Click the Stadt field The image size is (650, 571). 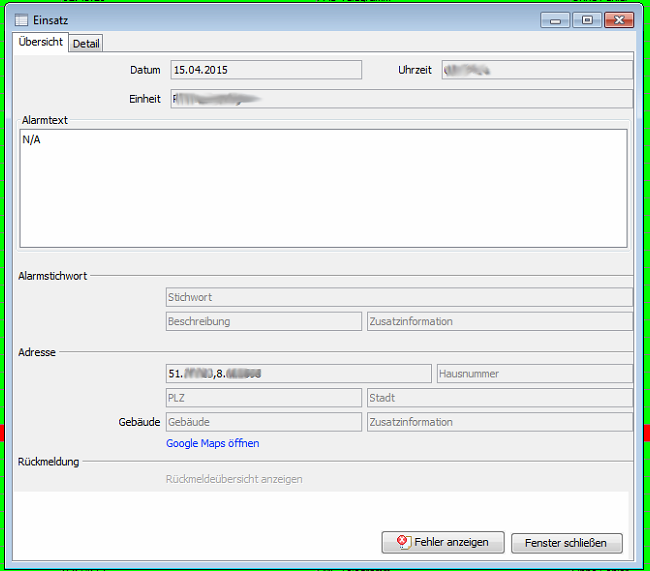coord(499,398)
